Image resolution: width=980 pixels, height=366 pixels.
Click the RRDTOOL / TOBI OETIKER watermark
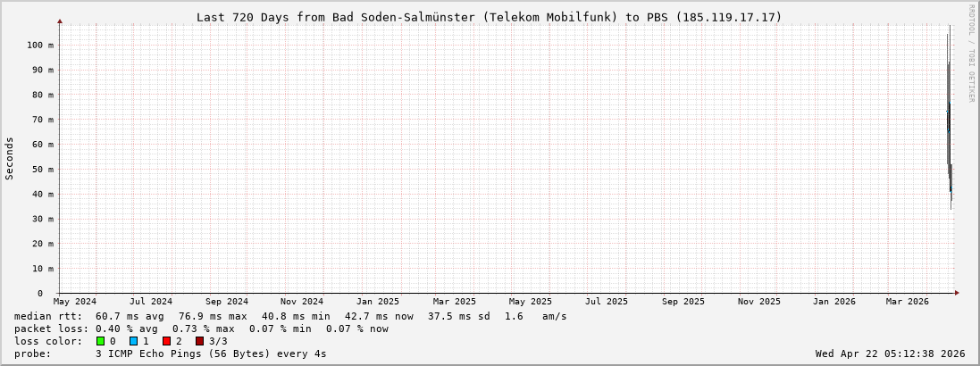point(971,54)
